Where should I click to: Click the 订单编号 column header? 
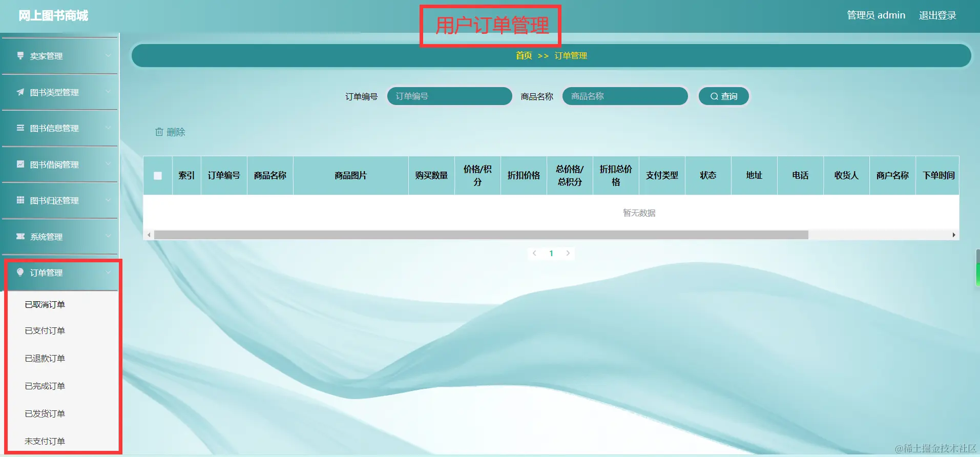tap(224, 175)
